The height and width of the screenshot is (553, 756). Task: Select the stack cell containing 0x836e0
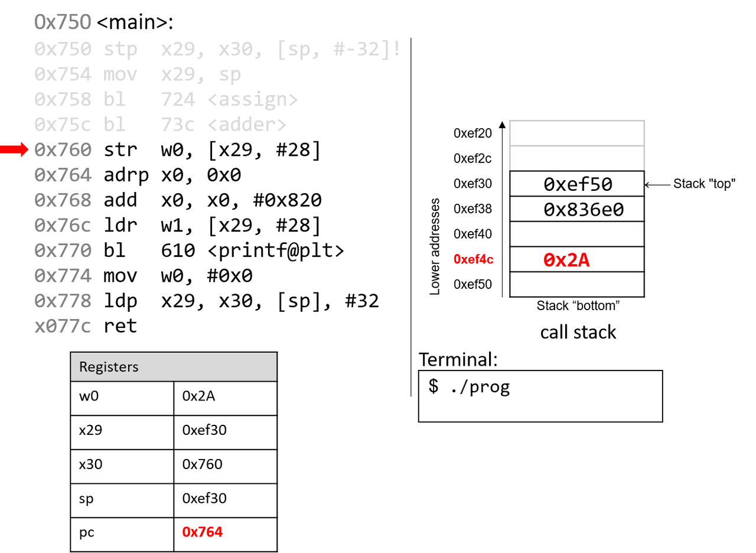[577, 209]
